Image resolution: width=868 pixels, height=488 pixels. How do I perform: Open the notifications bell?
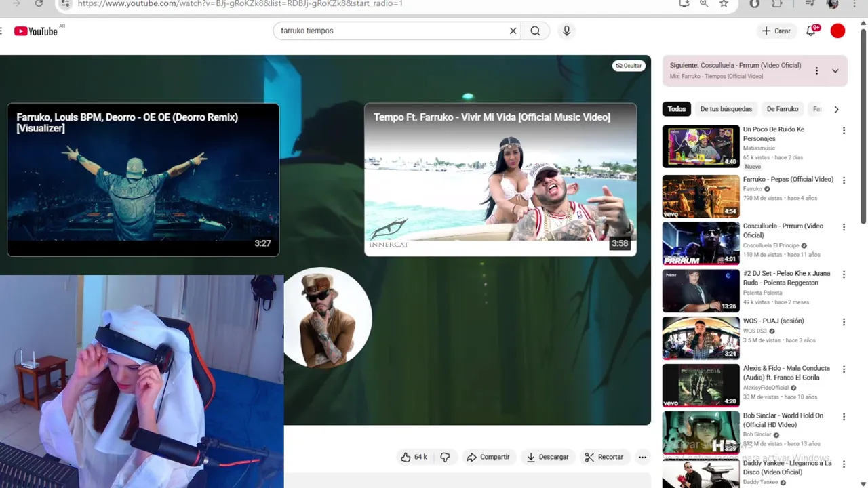coord(811,31)
